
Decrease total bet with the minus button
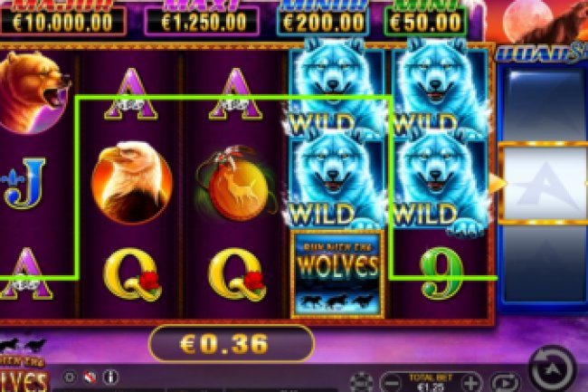(x=392, y=383)
